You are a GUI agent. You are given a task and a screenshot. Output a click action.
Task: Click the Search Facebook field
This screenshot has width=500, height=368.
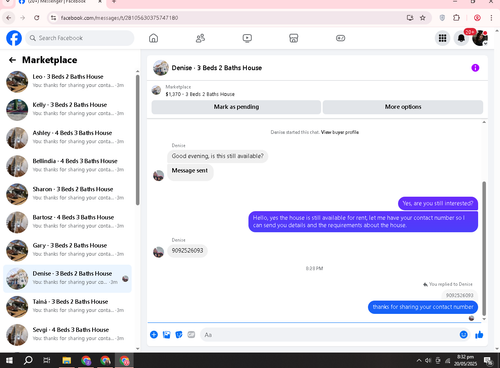click(x=80, y=38)
